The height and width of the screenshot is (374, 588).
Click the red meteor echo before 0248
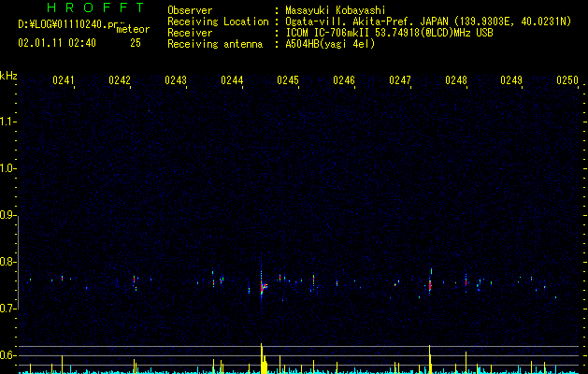(x=430, y=284)
